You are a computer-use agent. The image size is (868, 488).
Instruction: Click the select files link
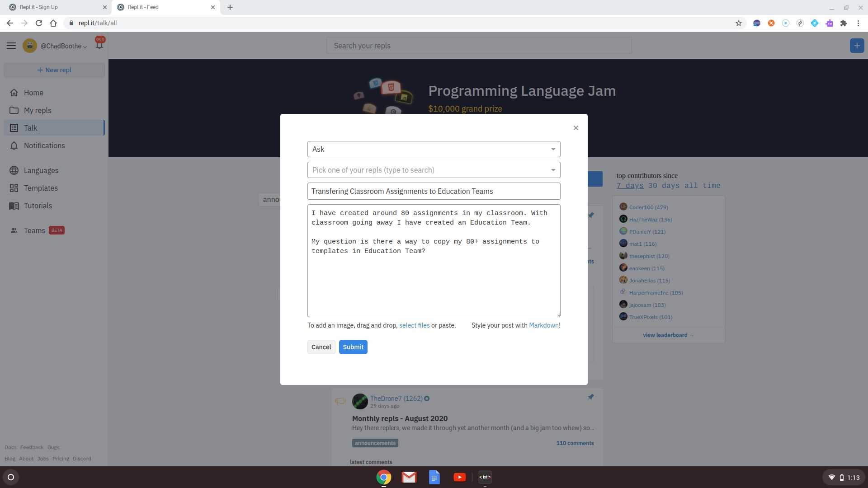click(x=414, y=325)
